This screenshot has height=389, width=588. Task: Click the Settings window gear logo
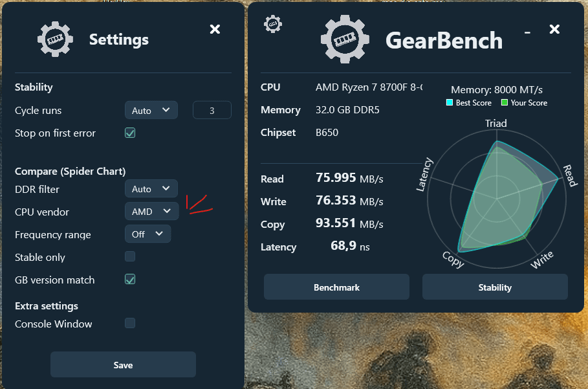coord(55,39)
